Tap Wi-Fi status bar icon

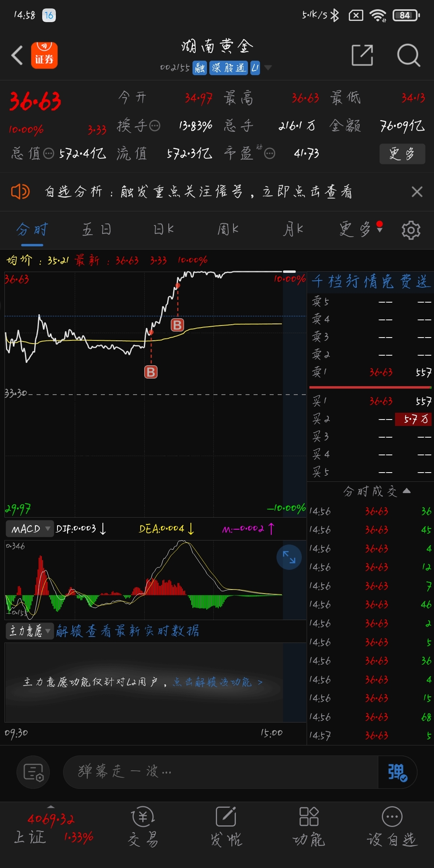pos(378,15)
